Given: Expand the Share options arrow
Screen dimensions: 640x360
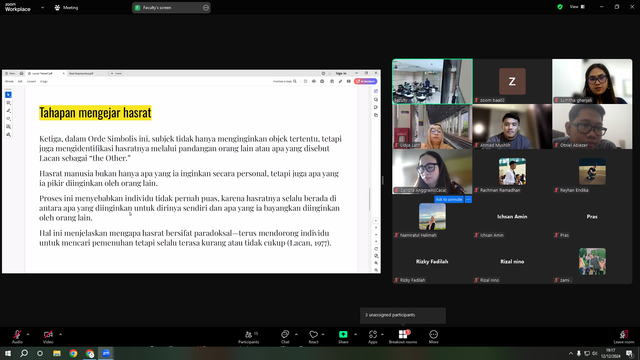Looking at the screenshot, I should (355, 334).
